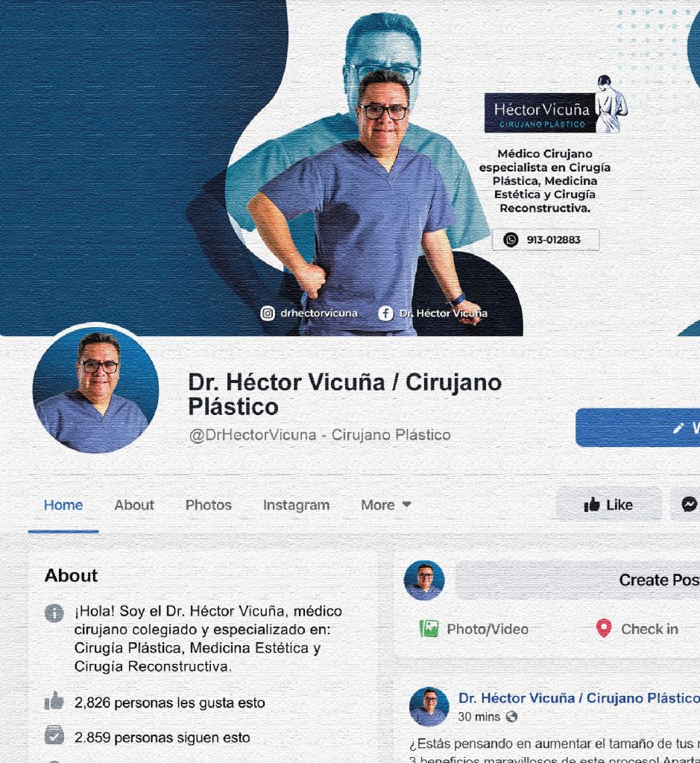Switch to the About tab

[134, 505]
